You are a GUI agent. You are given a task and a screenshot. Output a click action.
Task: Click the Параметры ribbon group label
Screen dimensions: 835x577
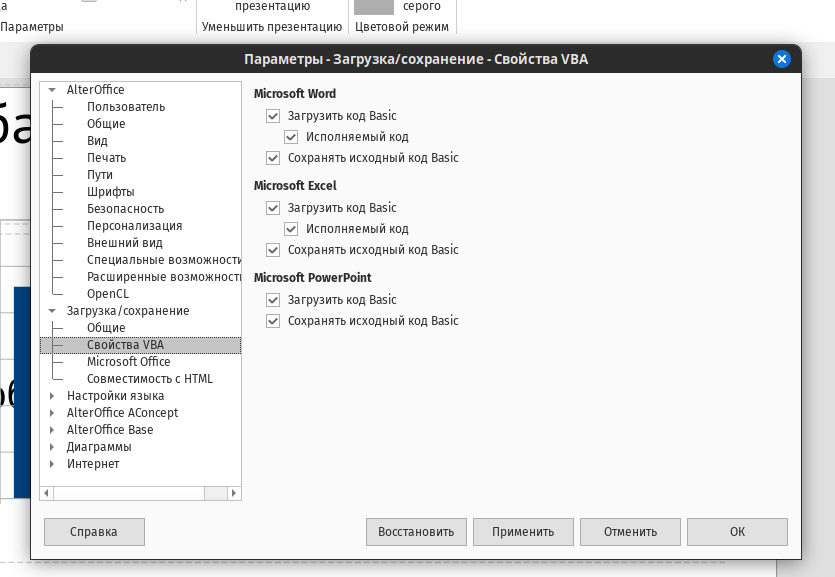[x=31, y=27]
